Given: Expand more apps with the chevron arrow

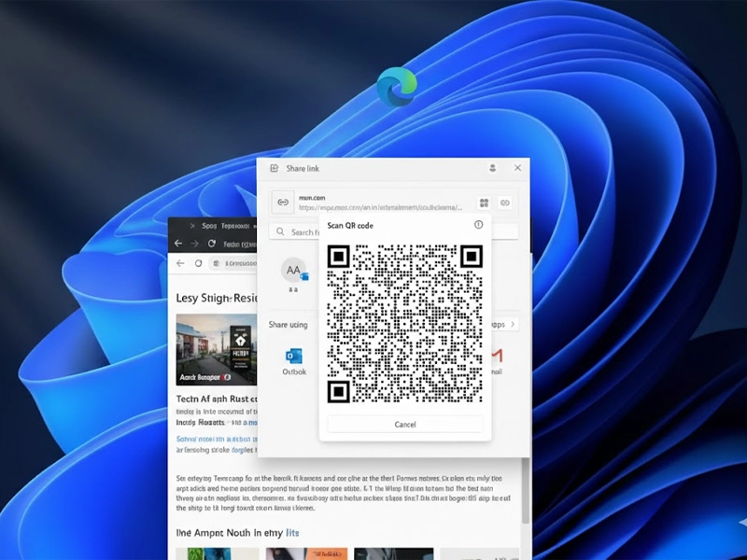Looking at the screenshot, I should [x=512, y=324].
